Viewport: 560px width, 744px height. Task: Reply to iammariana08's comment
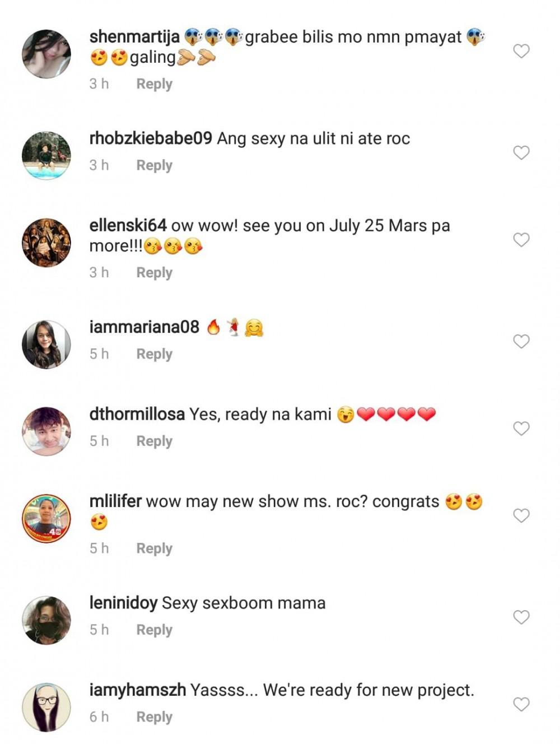coord(154,354)
